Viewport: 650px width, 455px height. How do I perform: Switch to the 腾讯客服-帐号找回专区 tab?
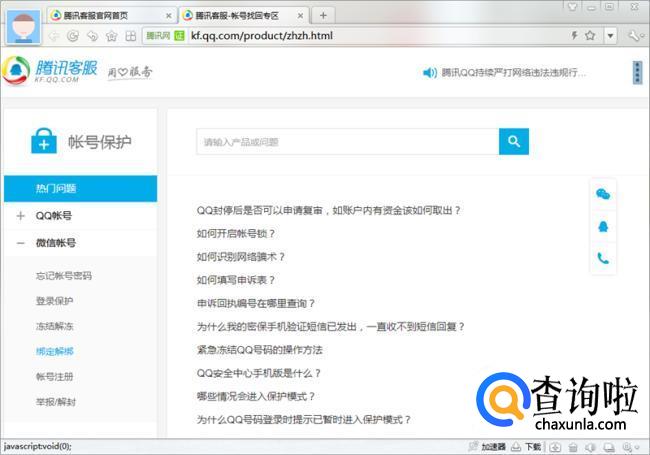pos(244,16)
